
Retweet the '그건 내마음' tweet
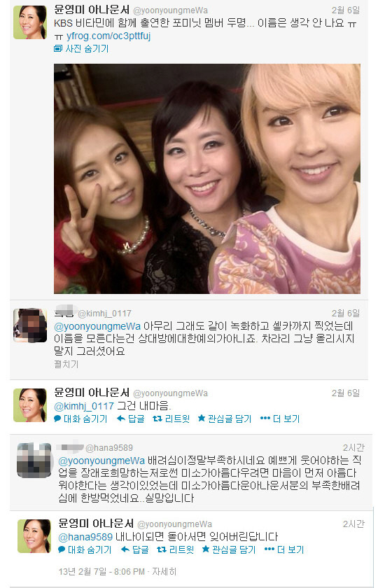[171, 419]
